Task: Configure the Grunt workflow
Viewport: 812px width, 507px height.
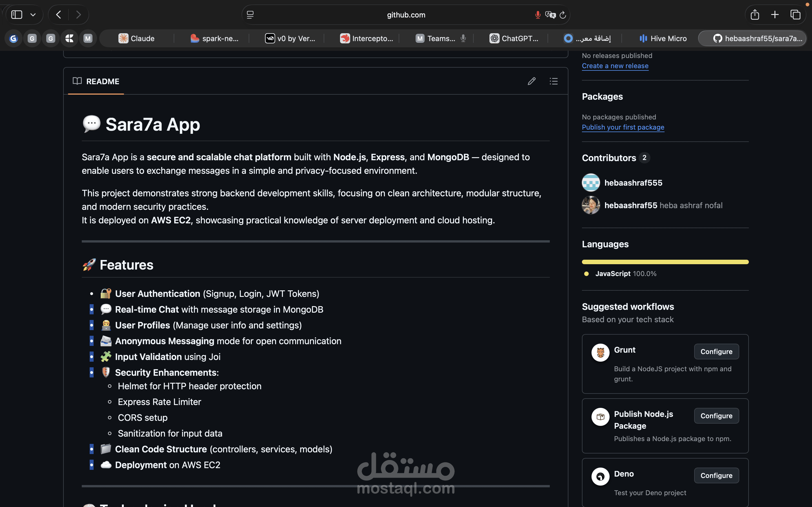Action: point(716,352)
